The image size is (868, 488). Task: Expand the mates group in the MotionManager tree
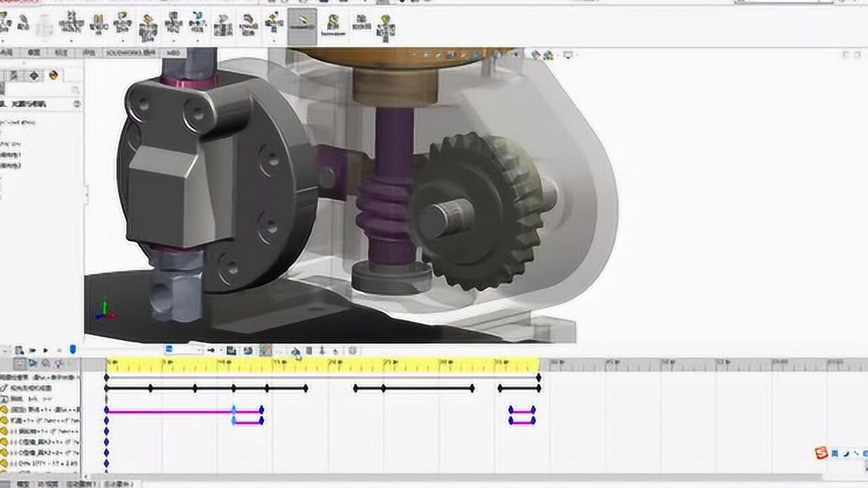tap(3, 409)
